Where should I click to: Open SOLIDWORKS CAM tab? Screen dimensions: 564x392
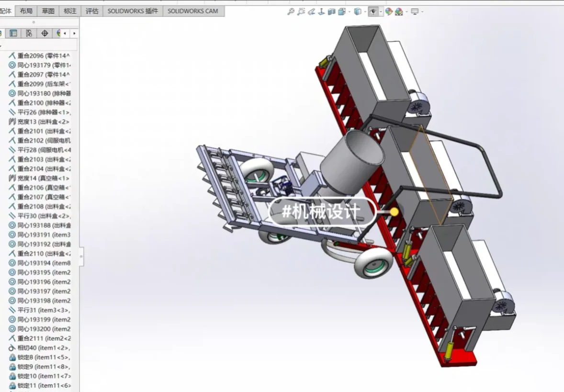193,11
